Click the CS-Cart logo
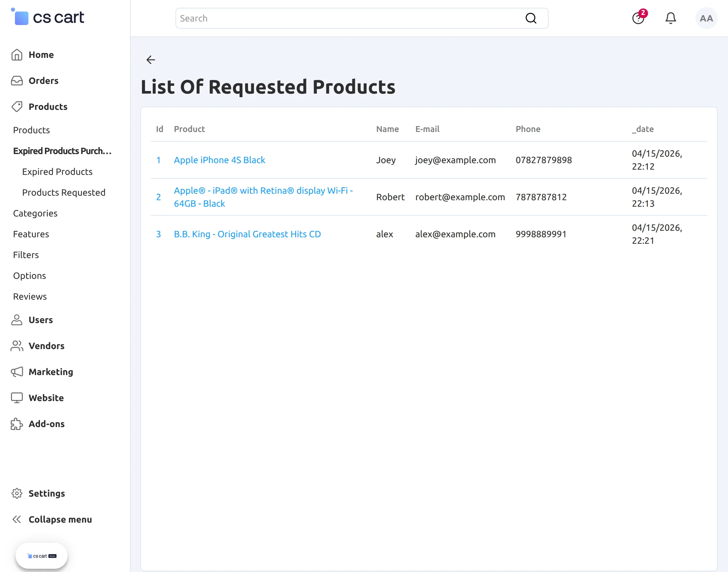 47,17
